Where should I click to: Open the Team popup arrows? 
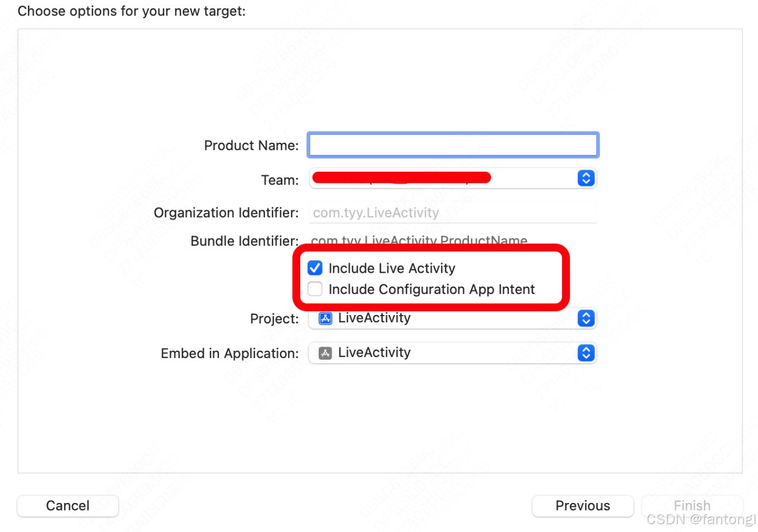pos(586,178)
